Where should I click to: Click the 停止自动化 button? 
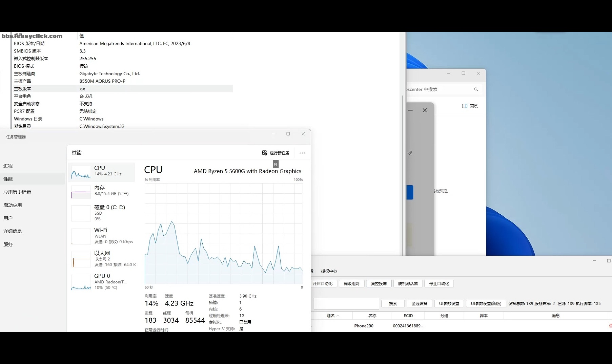439,284
